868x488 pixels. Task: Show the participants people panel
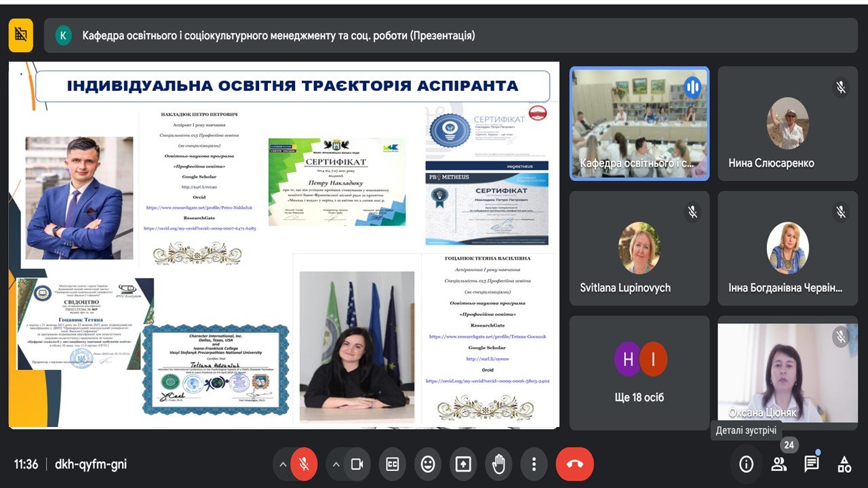(x=778, y=464)
